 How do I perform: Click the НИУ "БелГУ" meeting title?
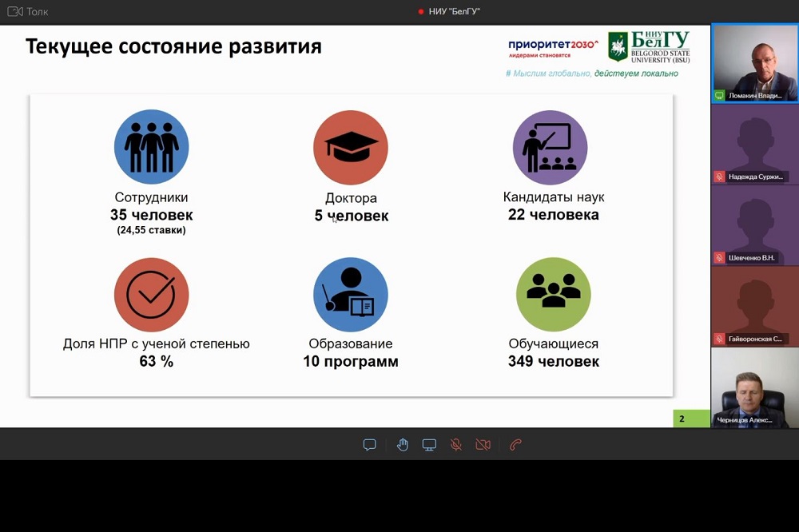click(x=454, y=12)
